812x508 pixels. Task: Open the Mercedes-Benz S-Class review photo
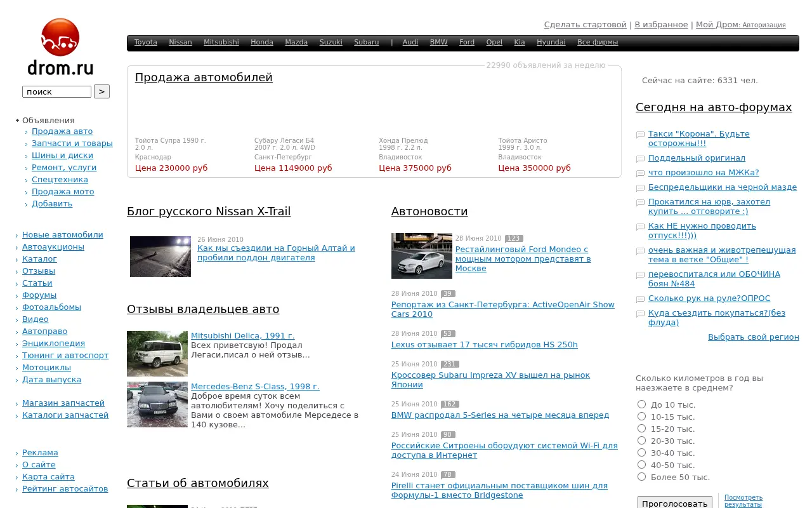[x=157, y=404]
